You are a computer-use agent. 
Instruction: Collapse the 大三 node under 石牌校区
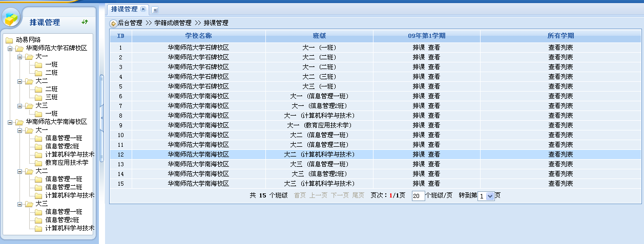point(19,106)
